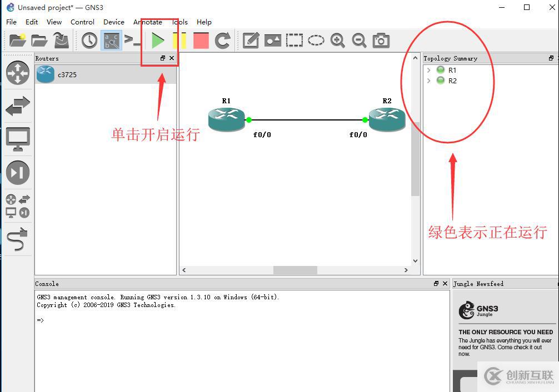Browse routers in the device sidebar
This screenshot has width=559, height=392.
pyautogui.click(x=18, y=73)
